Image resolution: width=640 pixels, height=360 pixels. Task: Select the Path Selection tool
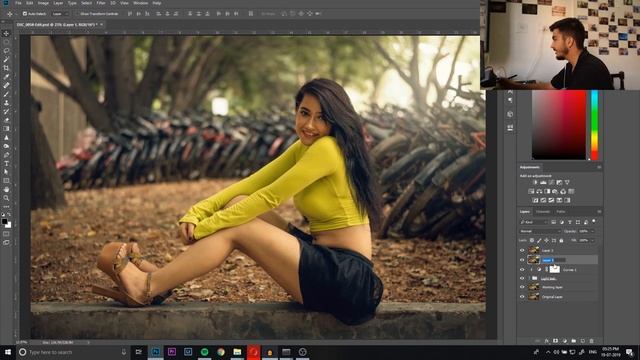6,172
